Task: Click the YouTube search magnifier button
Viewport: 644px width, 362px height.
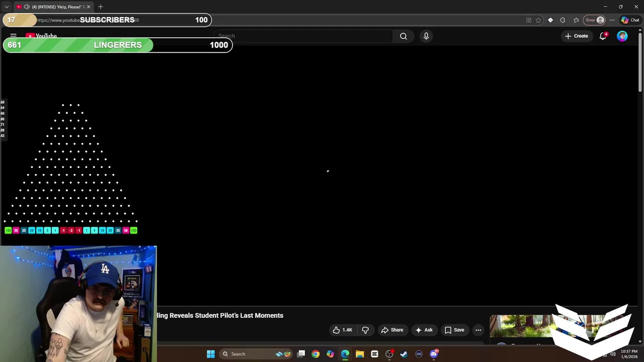Action: click(403, 36)
